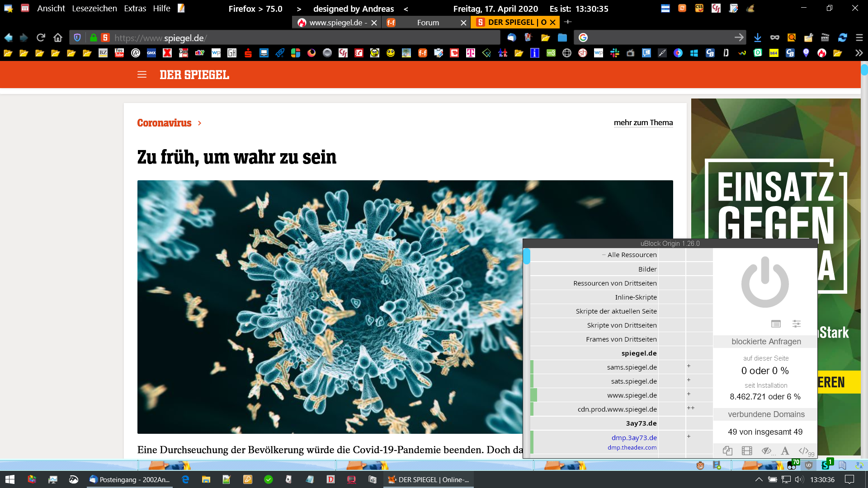Go to Firefox home page icon

[57, 38]
